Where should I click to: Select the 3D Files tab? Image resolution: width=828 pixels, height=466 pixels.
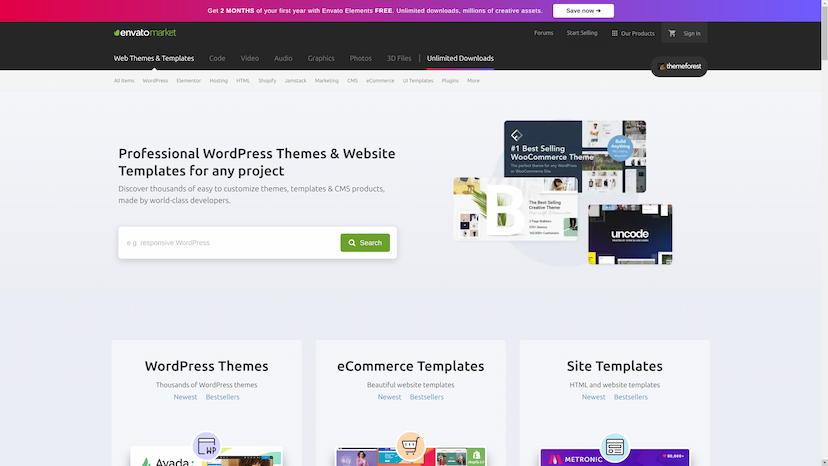tap(399, 58)
